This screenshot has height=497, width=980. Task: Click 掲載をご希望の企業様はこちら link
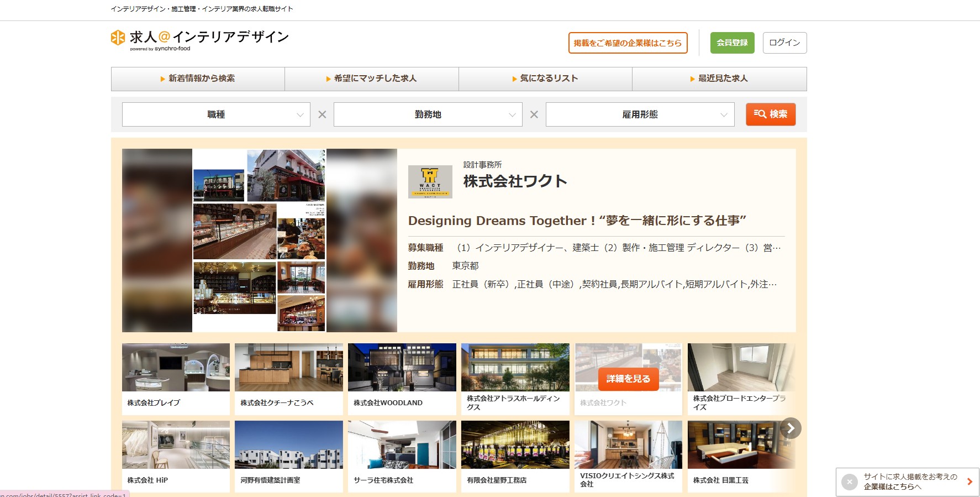628,43
